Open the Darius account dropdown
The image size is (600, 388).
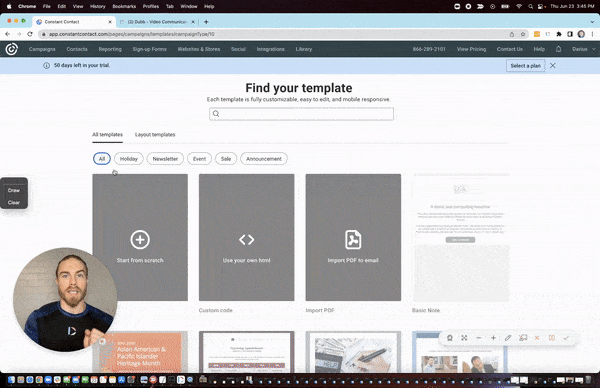pos(584,49)
